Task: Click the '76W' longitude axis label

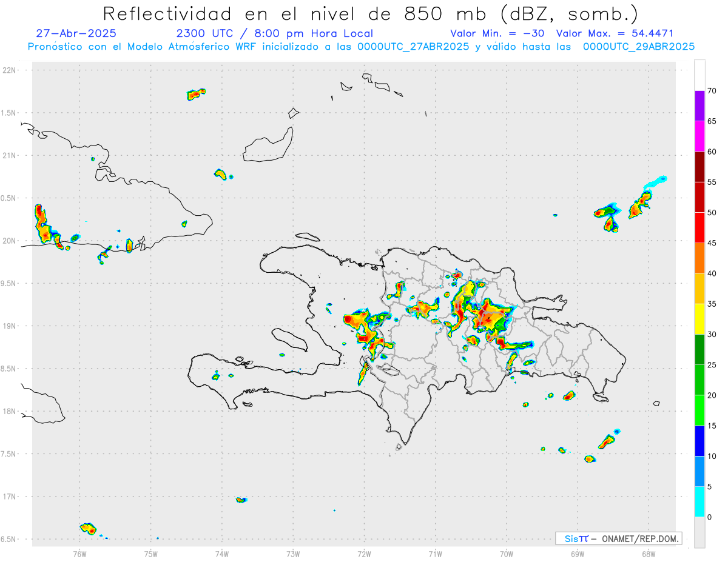Action: [79, 554]
